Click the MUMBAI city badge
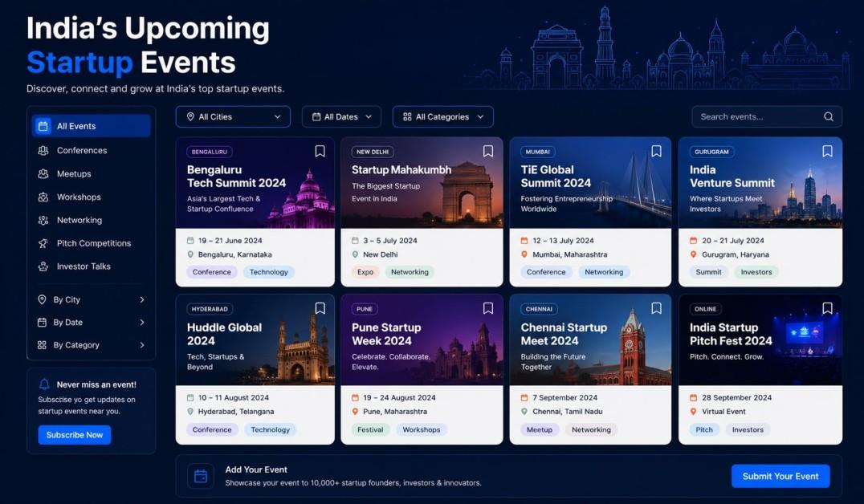Viewport: 864px width, 504px height. (x=538, y=152)
